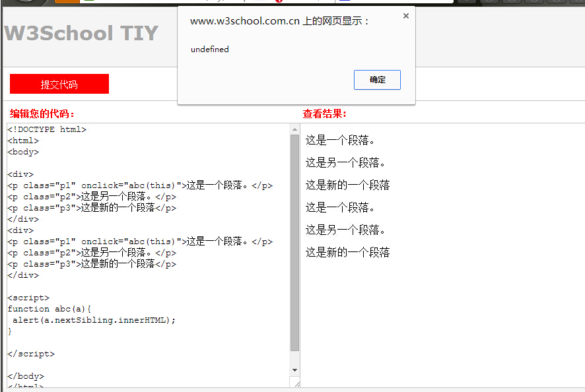Click the alert title www.w3school.com.cn 上的网页显示
Image resolution: width=585 pixels, height=392 pixels.
[279, 21]
